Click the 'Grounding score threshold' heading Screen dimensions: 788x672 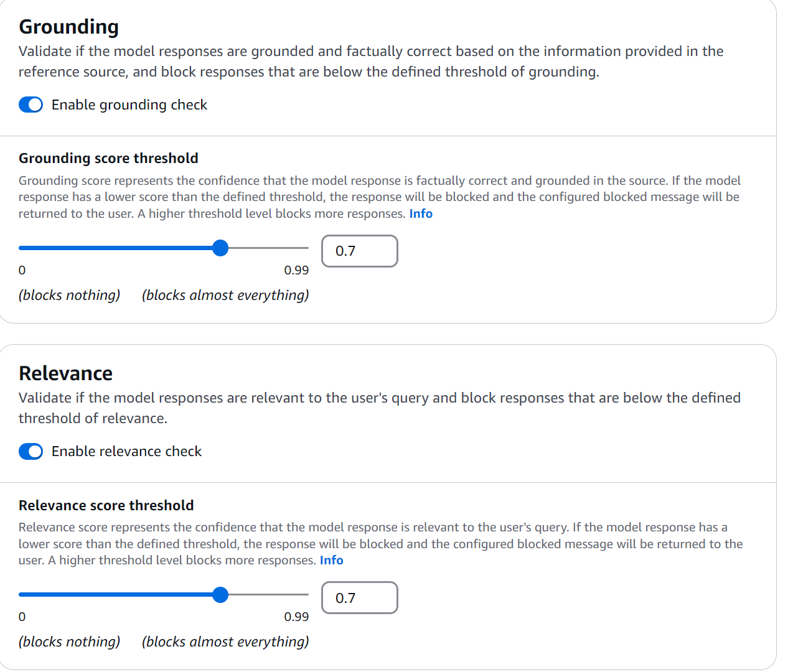[x=108, y=158]
